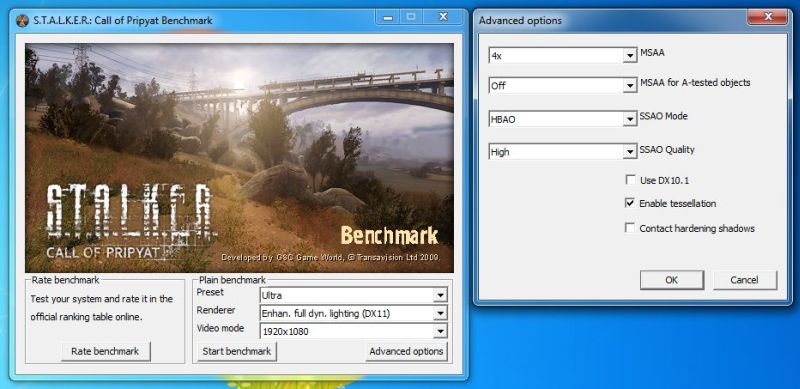The image size is (800, 389).
Task: Minimize the Call of Pripyat Benchmark window
Action: coord(388,18)
